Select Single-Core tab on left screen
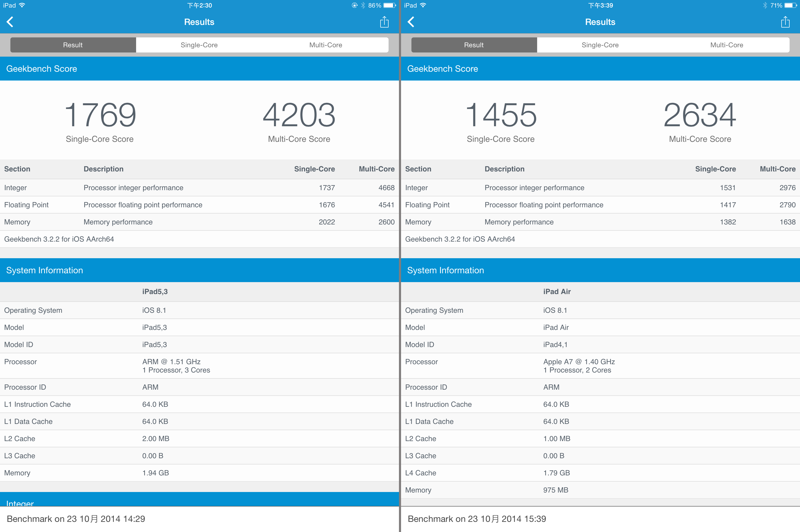Screen dimensions: 800x532 [199, 45]
